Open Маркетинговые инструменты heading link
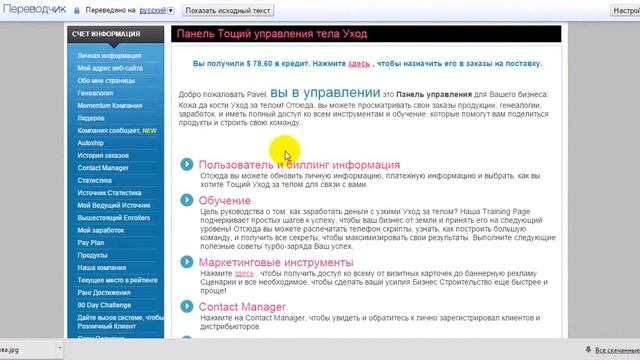 click(276, 262)
